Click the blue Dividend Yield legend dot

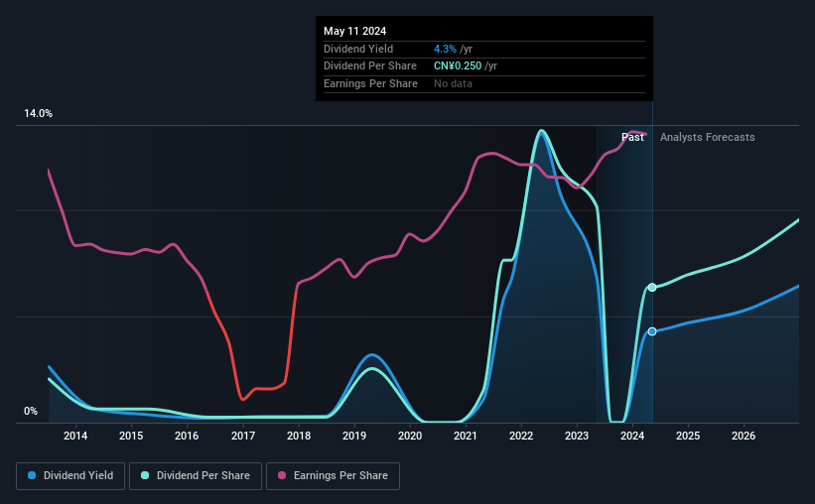[x=32, y=475]
